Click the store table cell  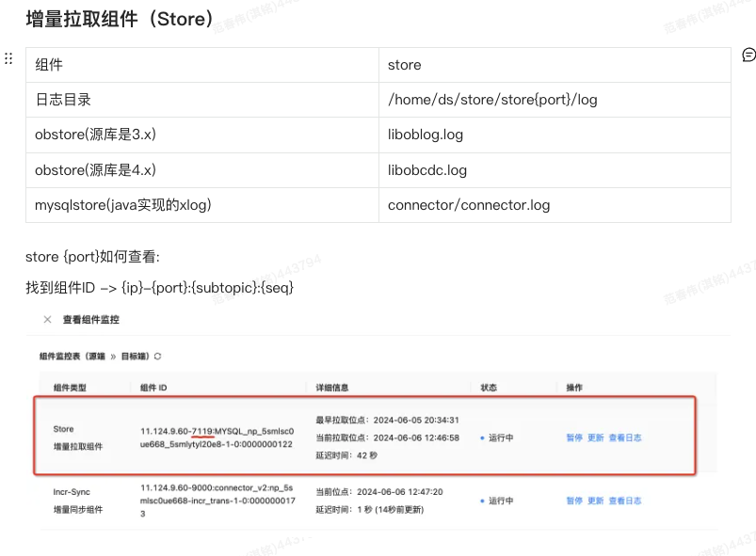click(555, 65)
